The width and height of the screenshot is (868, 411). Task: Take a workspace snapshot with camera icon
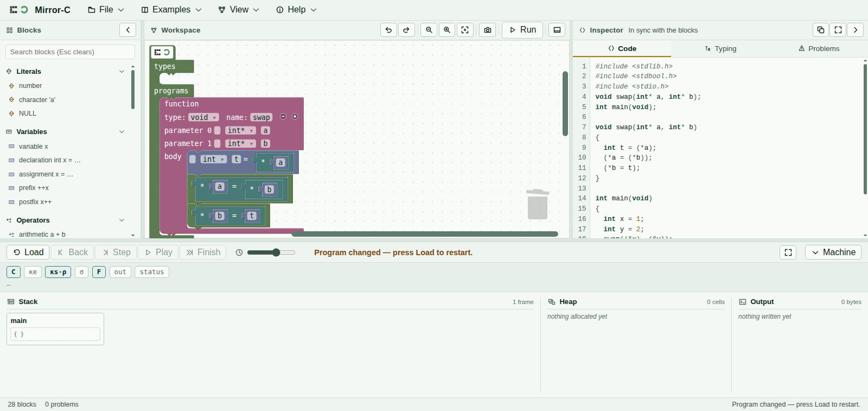tap(488, 30)
